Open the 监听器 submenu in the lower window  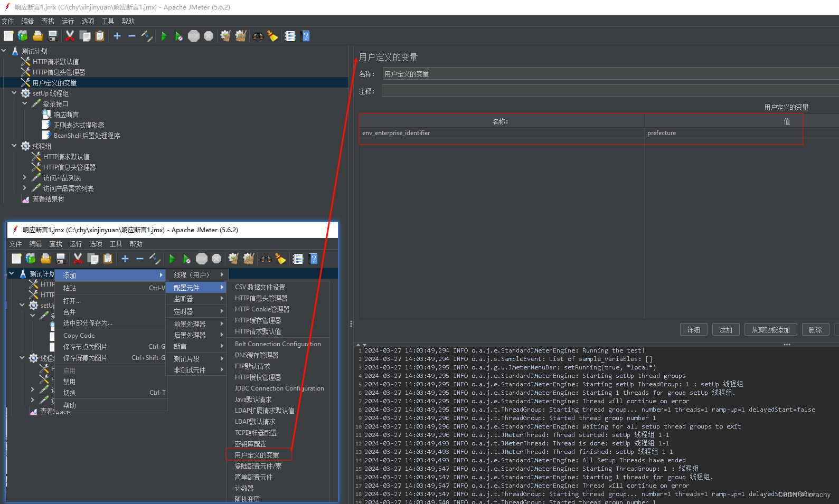[x=196, y=299]
